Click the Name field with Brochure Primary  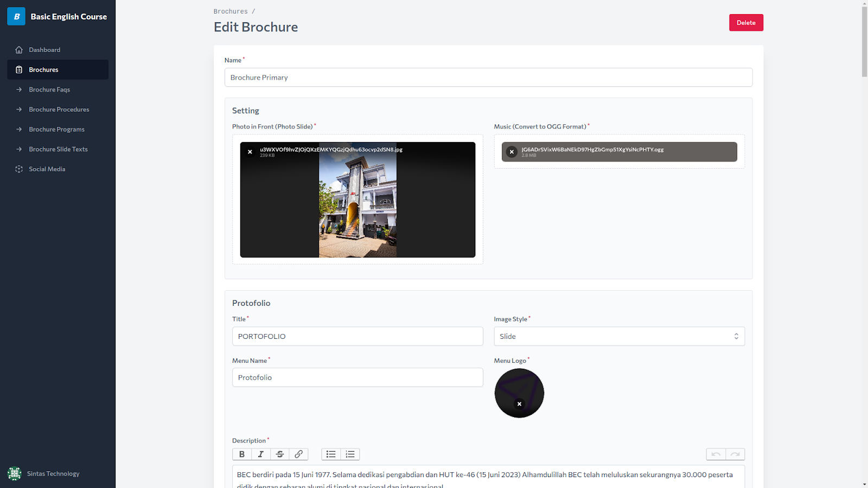pyautogui.click(x=488, y=78)
